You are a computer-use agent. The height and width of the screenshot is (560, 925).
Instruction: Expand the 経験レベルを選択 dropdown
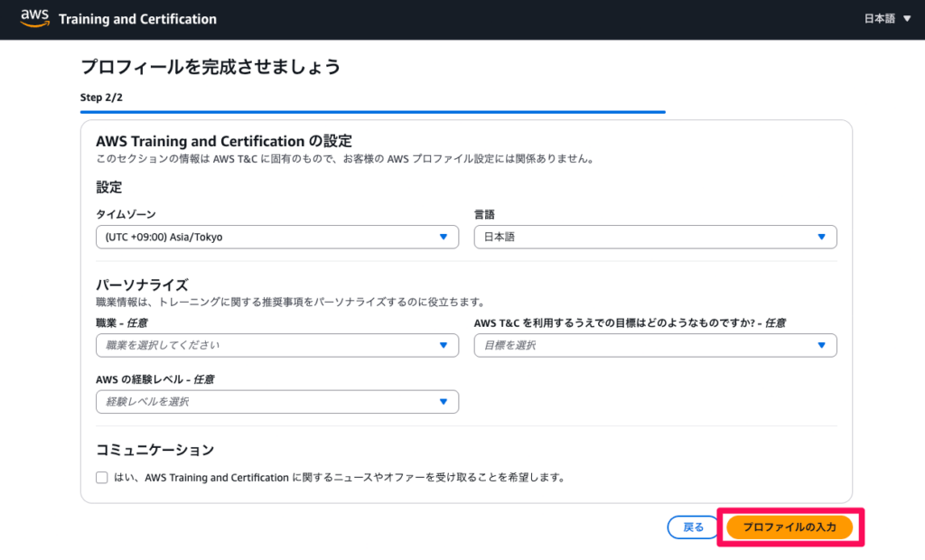click(x=267, y=402)
